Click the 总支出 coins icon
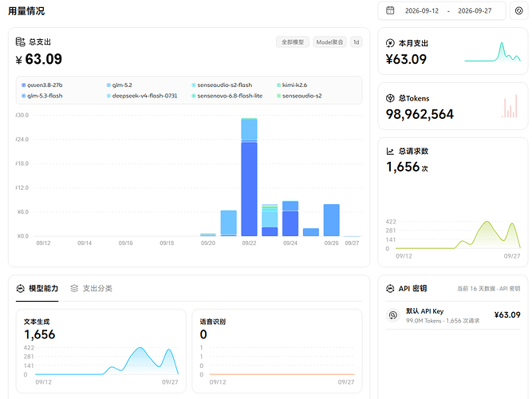 point(21,41)
